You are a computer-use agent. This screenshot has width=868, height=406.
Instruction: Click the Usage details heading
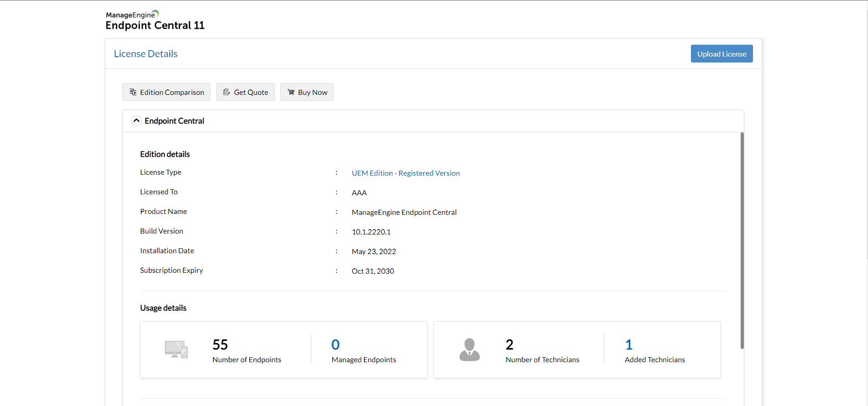163,308
